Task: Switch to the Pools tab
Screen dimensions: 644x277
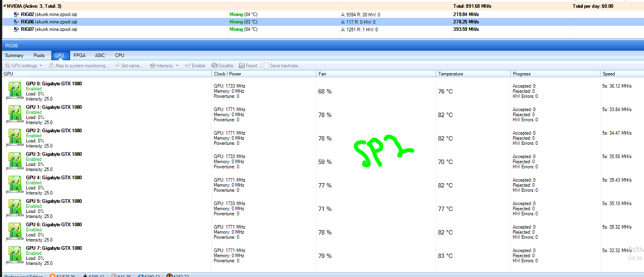Action: 39,56
